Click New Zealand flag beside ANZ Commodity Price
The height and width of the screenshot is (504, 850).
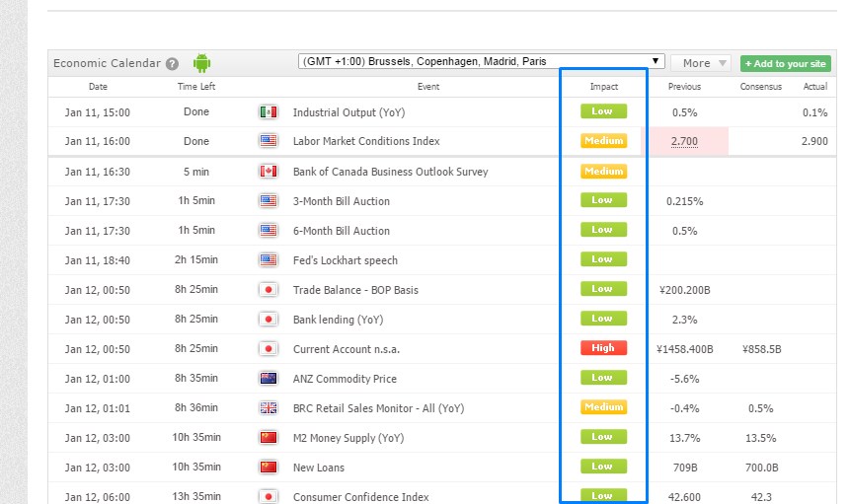[268, 379]
